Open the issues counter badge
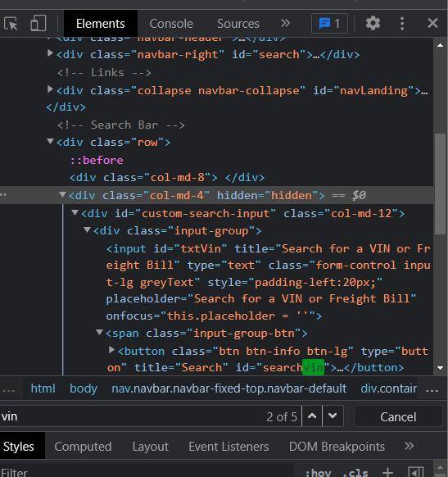Screen dimensions: 448x477 329,24
